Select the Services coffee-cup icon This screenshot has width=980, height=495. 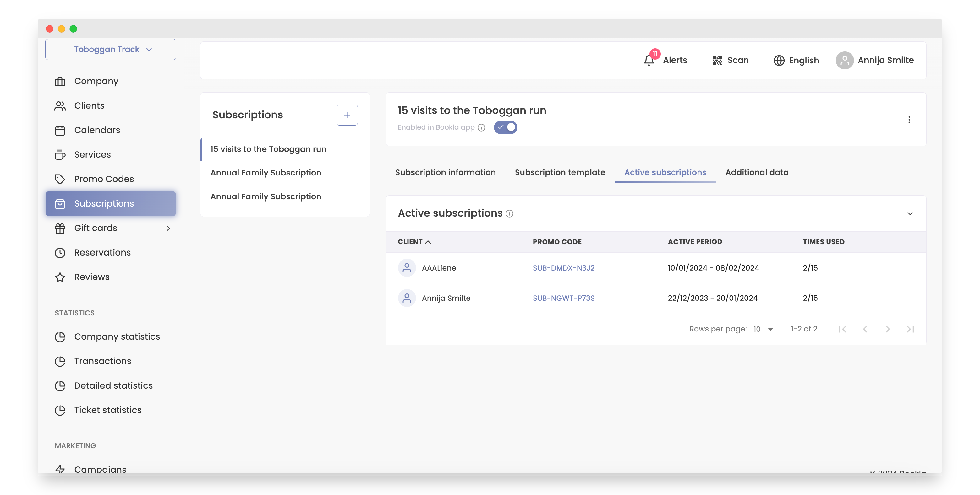tap(60, 154)
